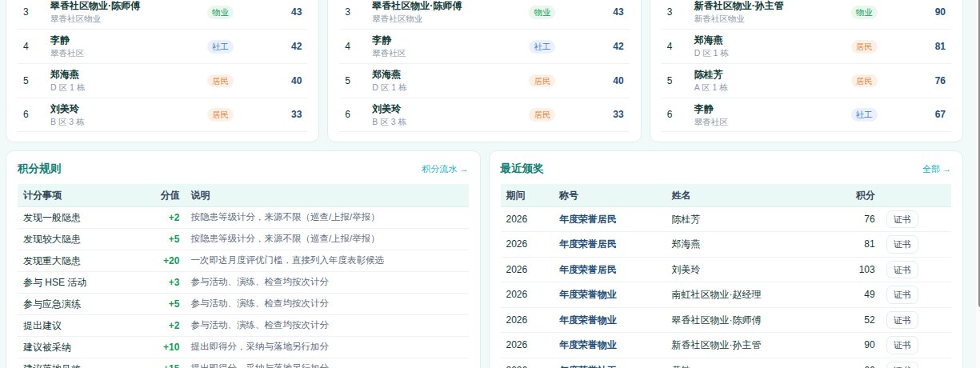
Task: Click 年度荣誉物业 title for 翠香社区物业·陈师傅
Action: (588, 321)
